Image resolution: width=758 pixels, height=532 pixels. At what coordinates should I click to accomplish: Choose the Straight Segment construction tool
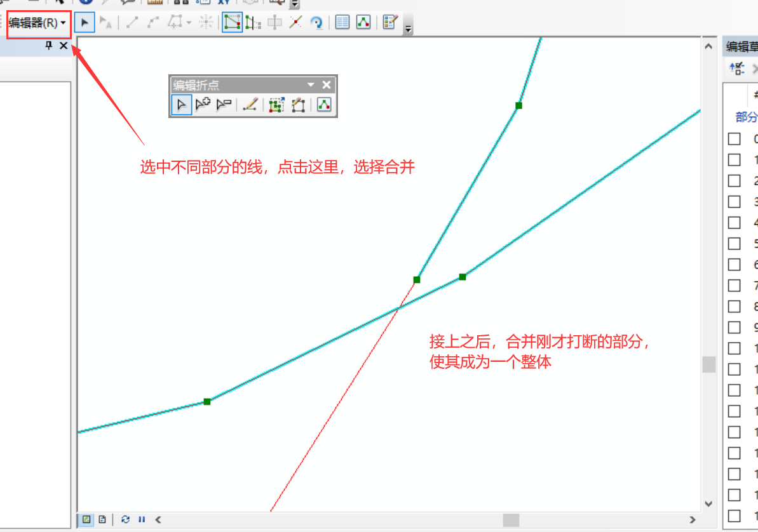tap(132, 22)
